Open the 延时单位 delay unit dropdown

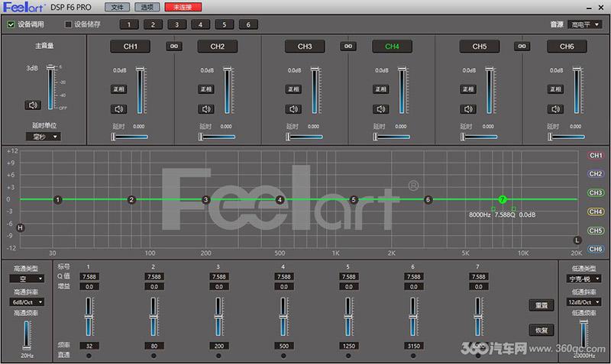(x=44, y=137)
